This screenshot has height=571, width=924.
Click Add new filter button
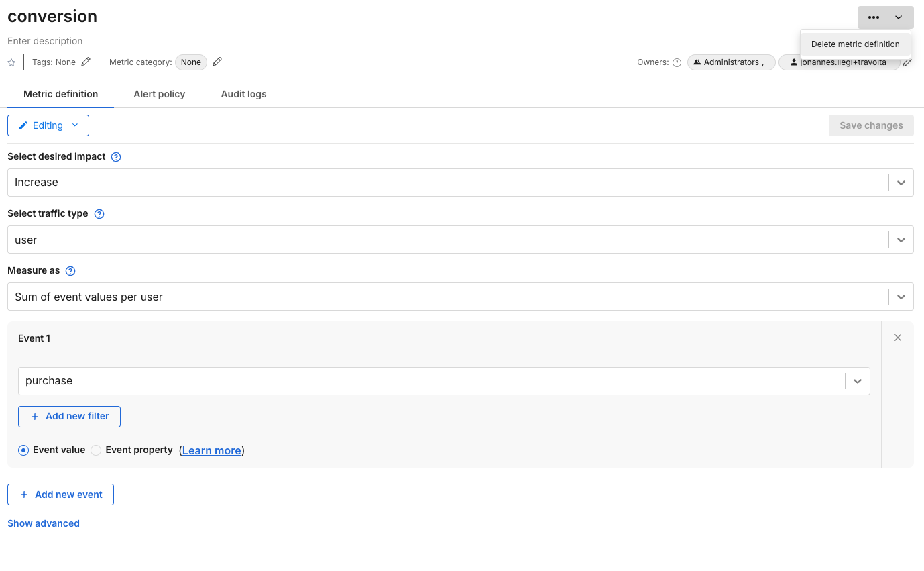point(69,416)
